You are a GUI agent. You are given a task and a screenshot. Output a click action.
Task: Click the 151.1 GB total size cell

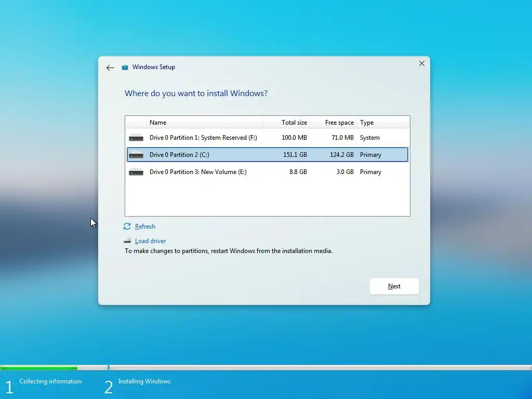pyautogui.click(x=295, y=155)
